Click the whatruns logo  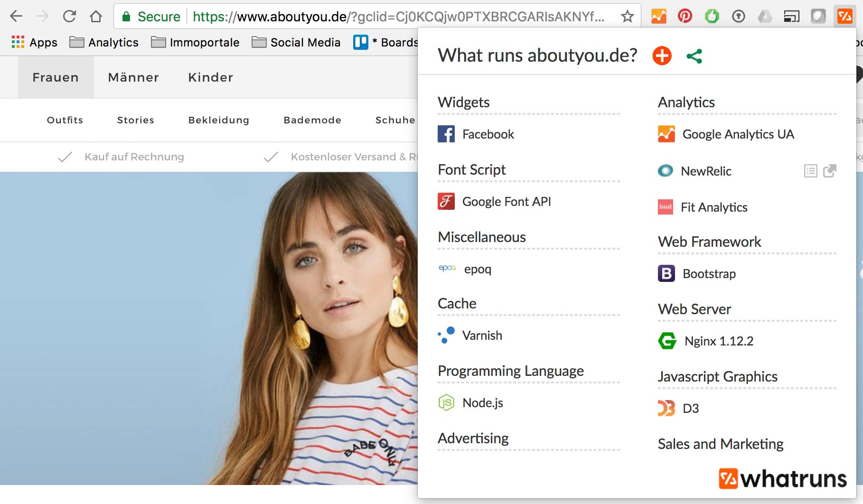[x=783, y=478]
